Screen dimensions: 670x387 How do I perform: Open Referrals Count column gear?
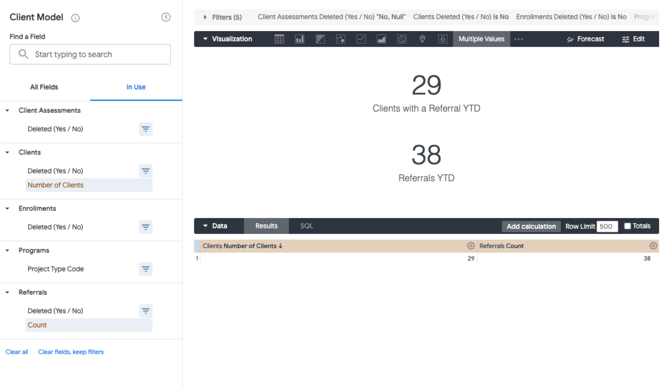coord(653,246)
